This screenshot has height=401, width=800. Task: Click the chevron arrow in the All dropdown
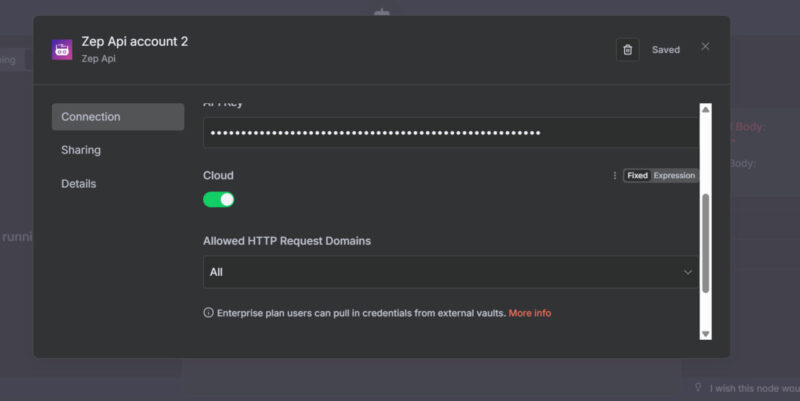point(687,272)
